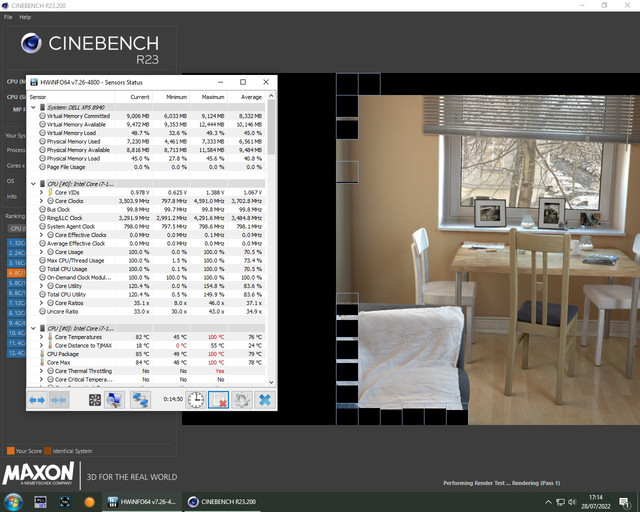Click the logging sheet with red X icon
The image size is (640, 512).
click(x=218, y=400)
